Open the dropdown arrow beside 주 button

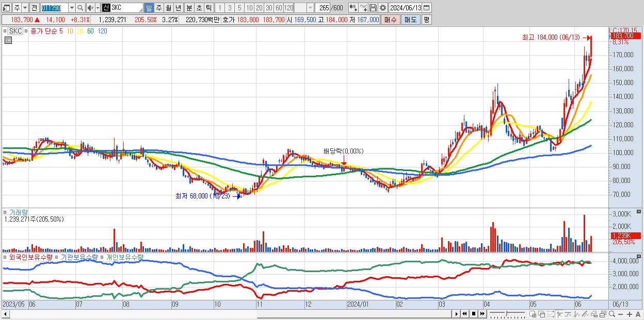[25, 8]
